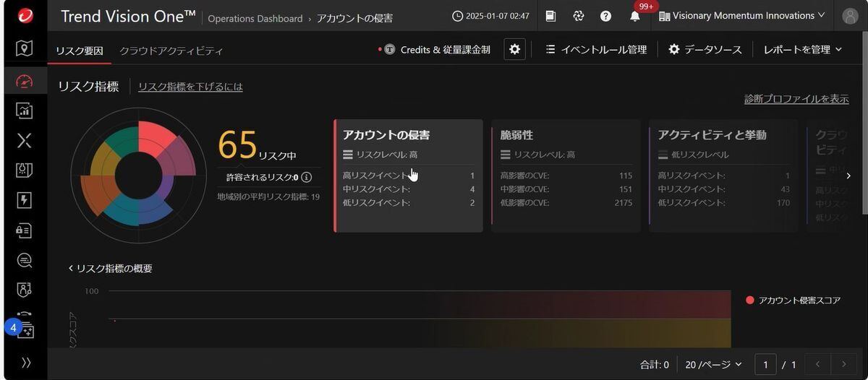The image size is (868, 380).
Task: Open the document book icon in header
Action: tap(551, 15)
